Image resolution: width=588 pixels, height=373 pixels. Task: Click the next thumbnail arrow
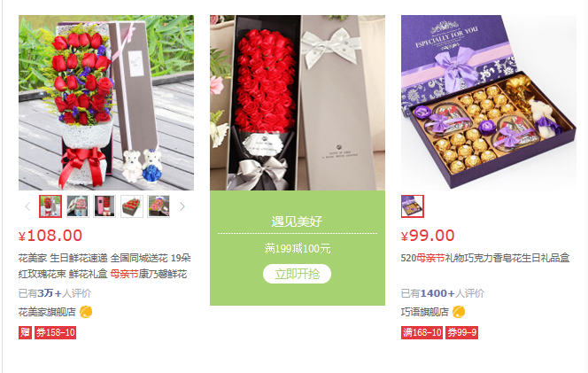(x=182, y=206)
